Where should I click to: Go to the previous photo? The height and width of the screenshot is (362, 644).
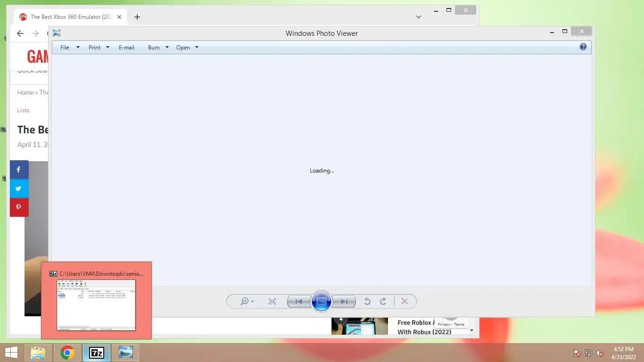[299, 302]
